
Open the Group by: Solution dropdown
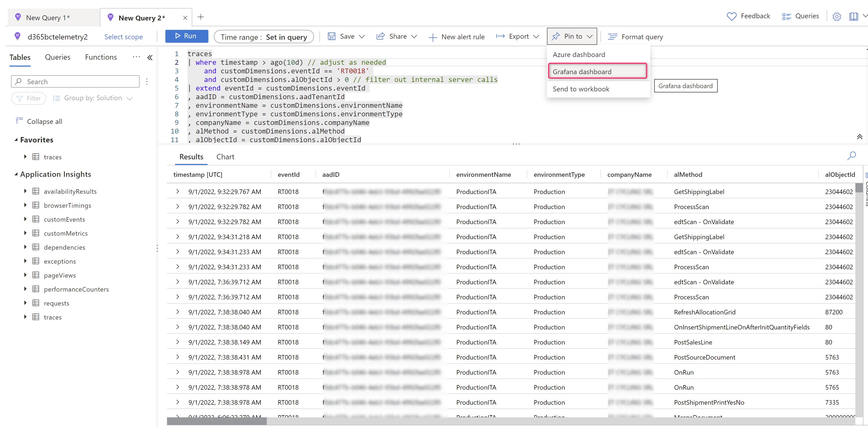[x=93, y=98]
